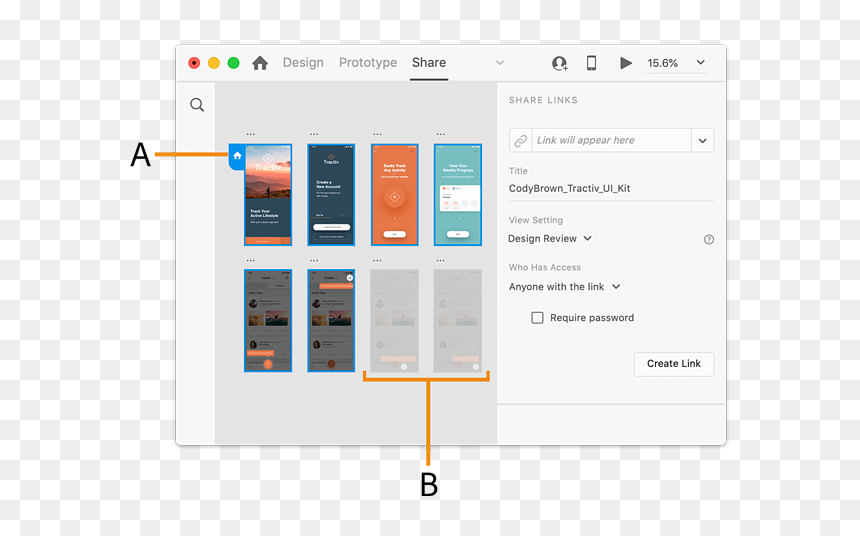Select the teal View Your Weekly Progress artboard
This screenshot has width=860, height=536.
(x=458, y=195)
